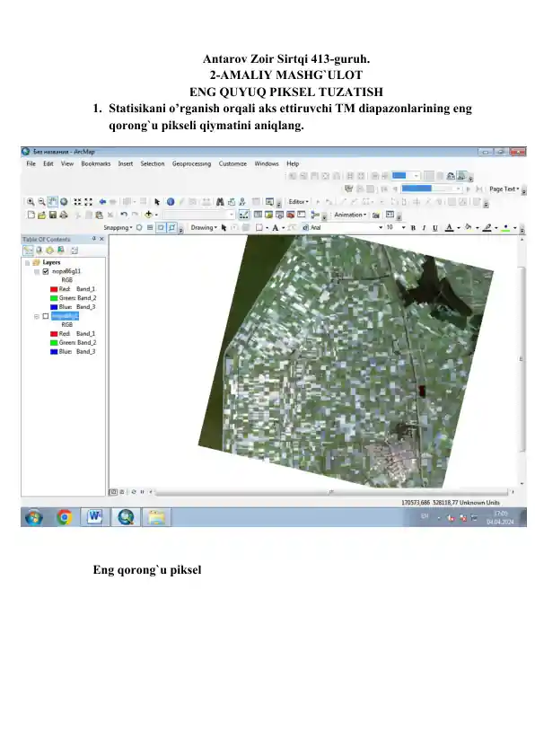
Task: Open Windows Explorer folder on the taskbar
Action: (156, 517)
